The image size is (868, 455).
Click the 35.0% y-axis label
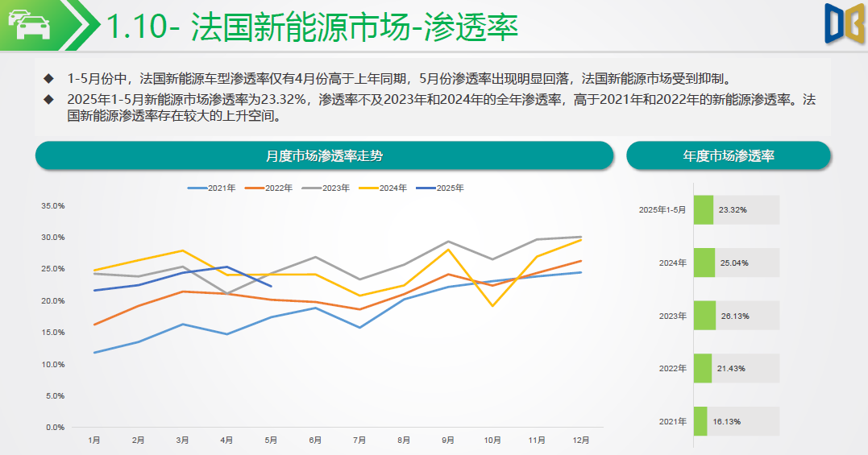click(53, 205)
